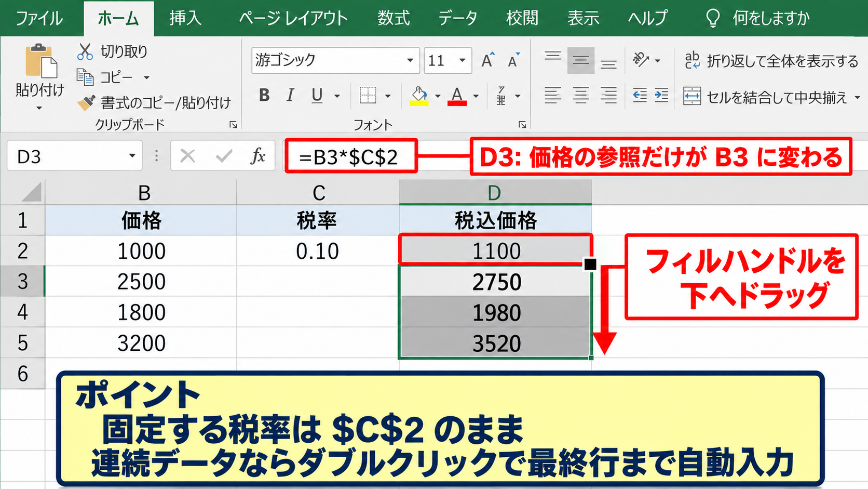Select the Format Painter brush icon
868x489 pixels.
(86, 102)
